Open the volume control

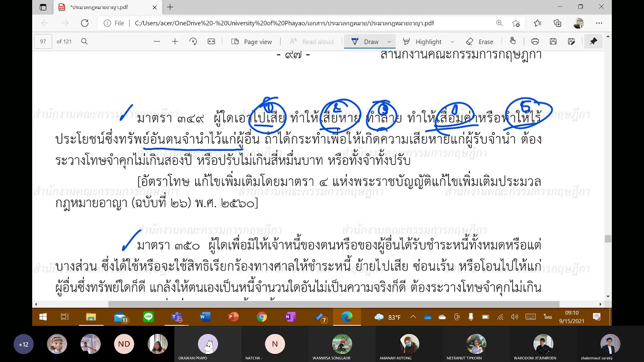pyautogui.click(x=514, y=317)
